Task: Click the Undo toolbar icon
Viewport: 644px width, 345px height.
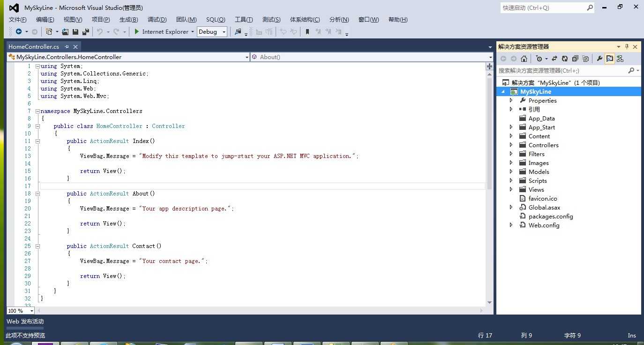Action: click(99, 31)
